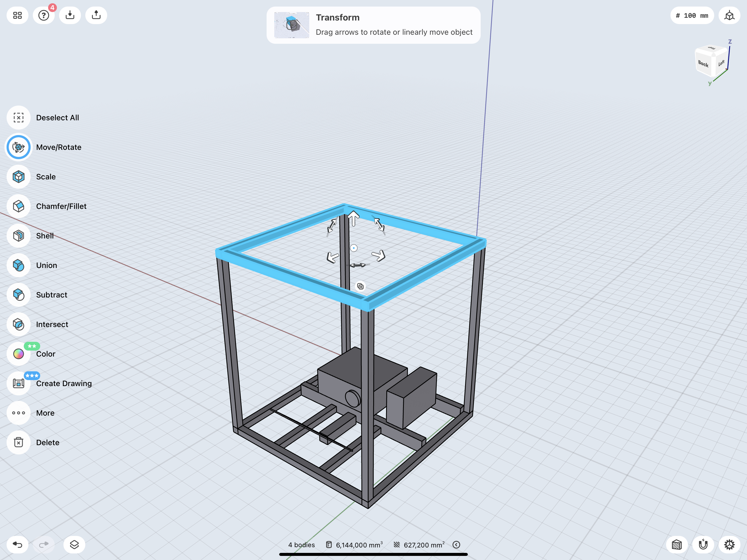Image resolution: width=747 pixels, height=560 pixels.
Task: Toggle the orthographic/perspective view icon
Action: [730, 16]
